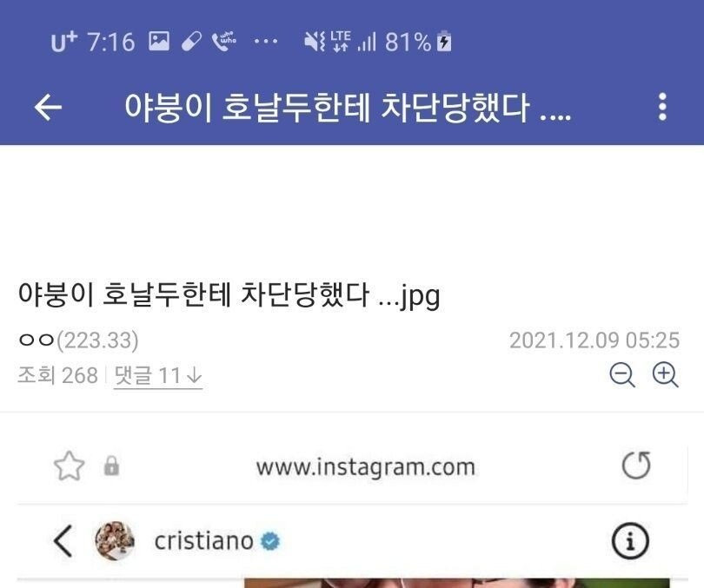Tap the post author ㅇㅇ(223.33)
Image resolution: width=704 pixels, height=588 pixels.
[78, 340]
